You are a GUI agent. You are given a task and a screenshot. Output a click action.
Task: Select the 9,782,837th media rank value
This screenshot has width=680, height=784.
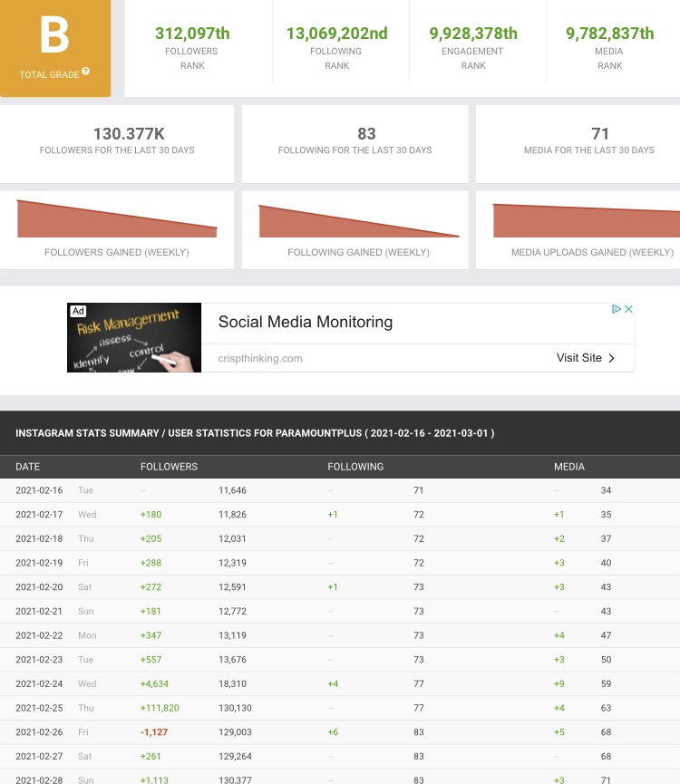(610, 34)
